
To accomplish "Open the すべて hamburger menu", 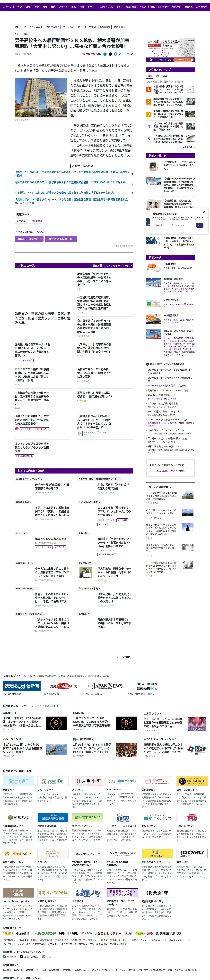I will 7,7.
